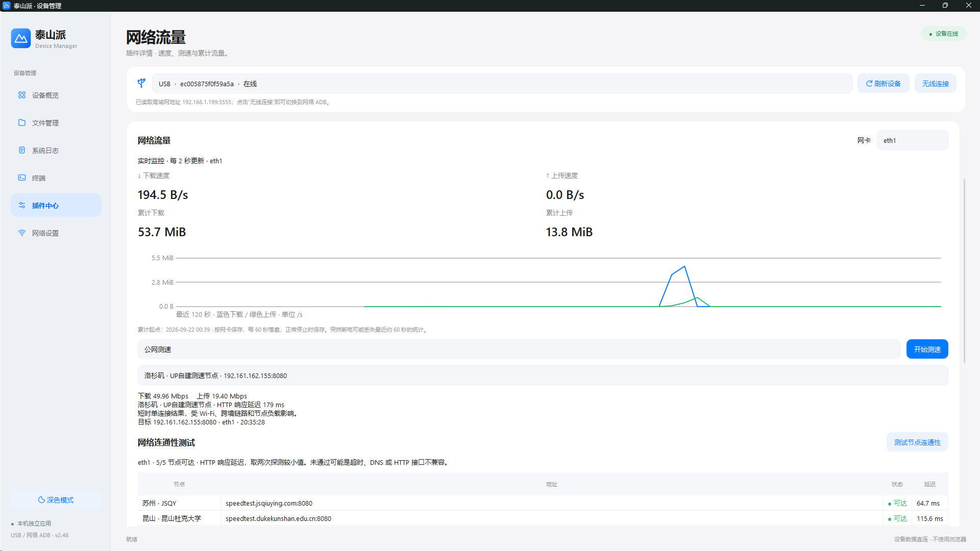This screenshot has width=980, height=551.
Task: Click 194.5 B/s download speed value
Action: coord(163,195)
